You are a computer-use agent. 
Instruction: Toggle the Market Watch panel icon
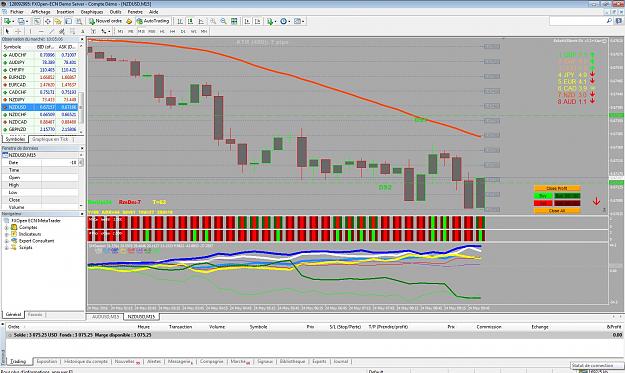click(x=37, y=21)
